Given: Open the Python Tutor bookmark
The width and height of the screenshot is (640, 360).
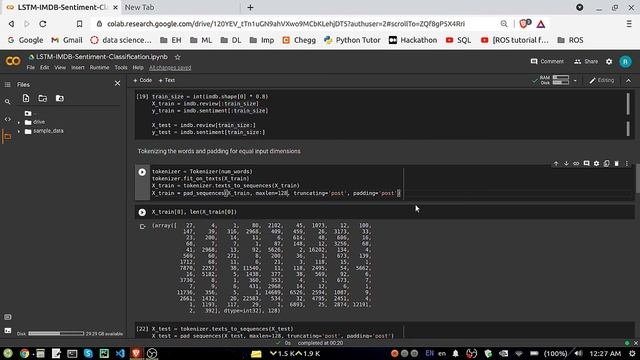Looking at the screenshot, I should 352,40.
